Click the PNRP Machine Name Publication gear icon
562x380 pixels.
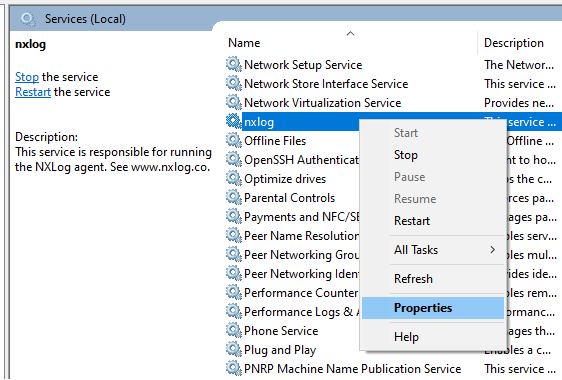tap(234, 369)
